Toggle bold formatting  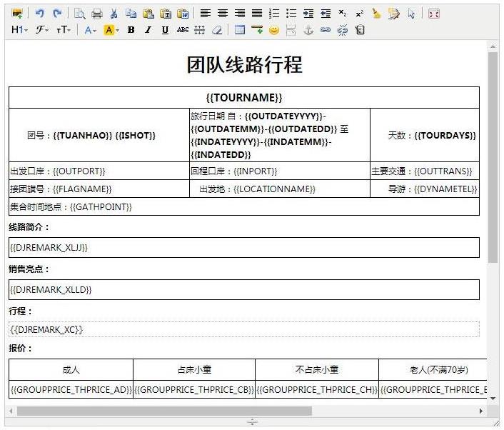tap(131, 30)
